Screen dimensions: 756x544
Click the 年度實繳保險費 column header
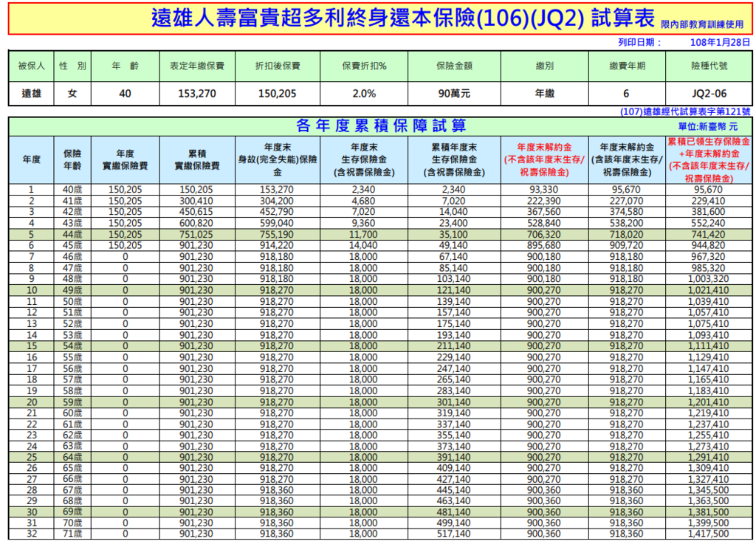(126, 159)
